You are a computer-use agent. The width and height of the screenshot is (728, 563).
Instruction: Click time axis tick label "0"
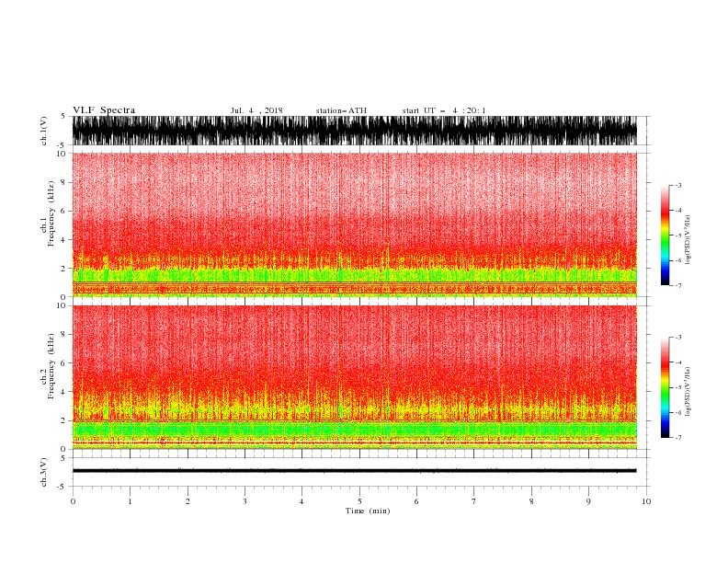pyautogui.click(x=73, y=501)
